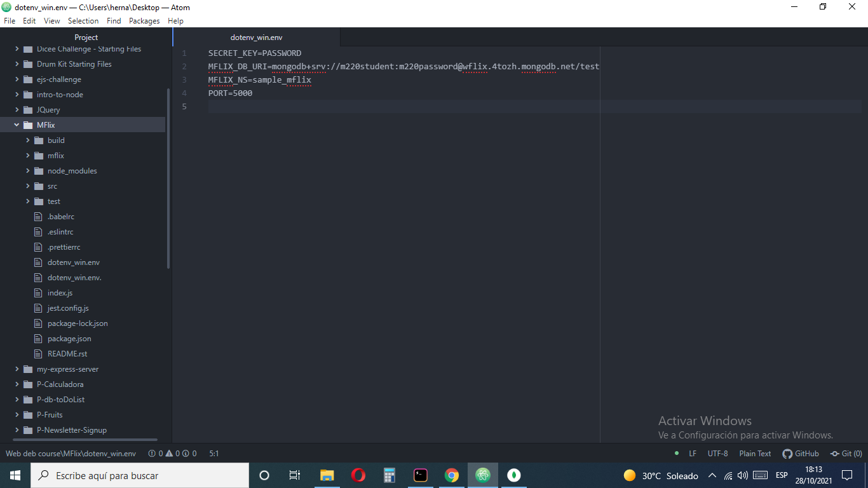Click the project tree vertical scrollbar

tap(168, 178)
